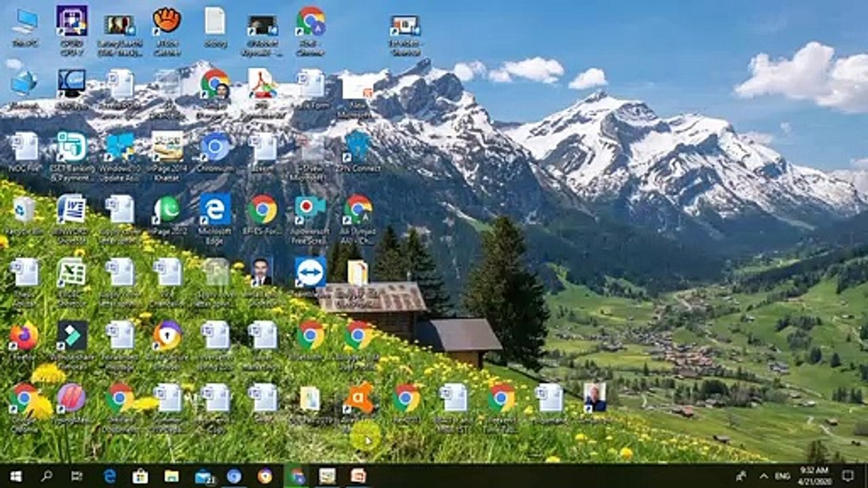Launch Microsoft Edge from the taskbar
The height and width of the screenshot is (488, 868).
(110, 476)
